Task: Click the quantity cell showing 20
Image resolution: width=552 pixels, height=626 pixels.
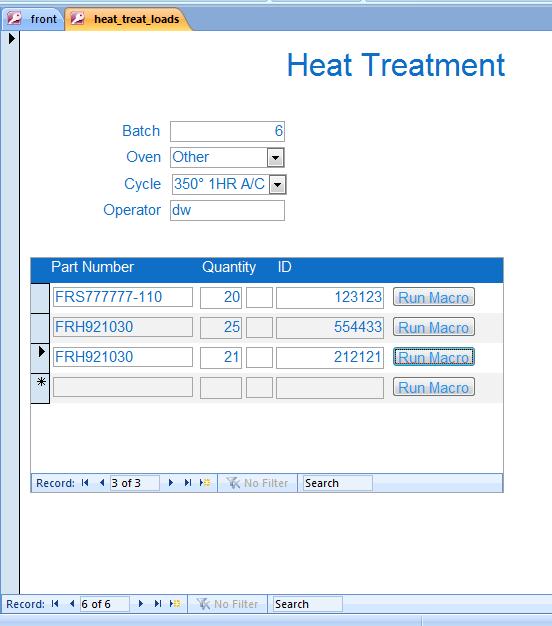Action: (x=221, y=297)
